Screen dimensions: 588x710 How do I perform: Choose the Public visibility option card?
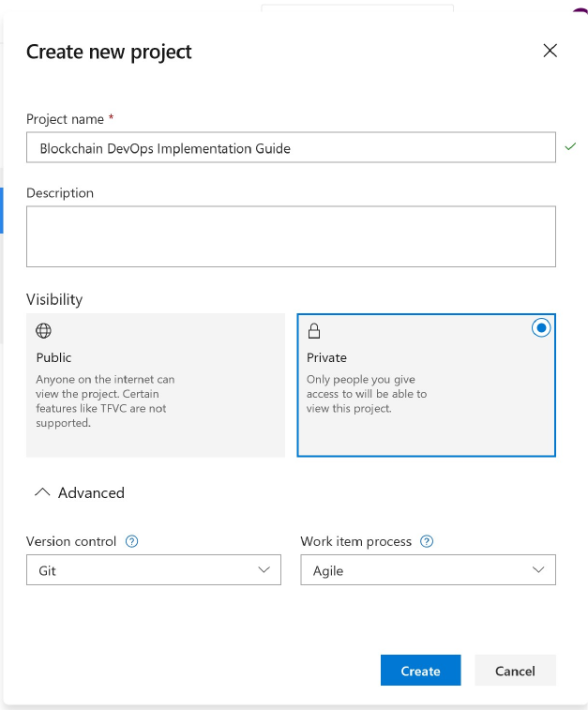(x=155, y=385)
